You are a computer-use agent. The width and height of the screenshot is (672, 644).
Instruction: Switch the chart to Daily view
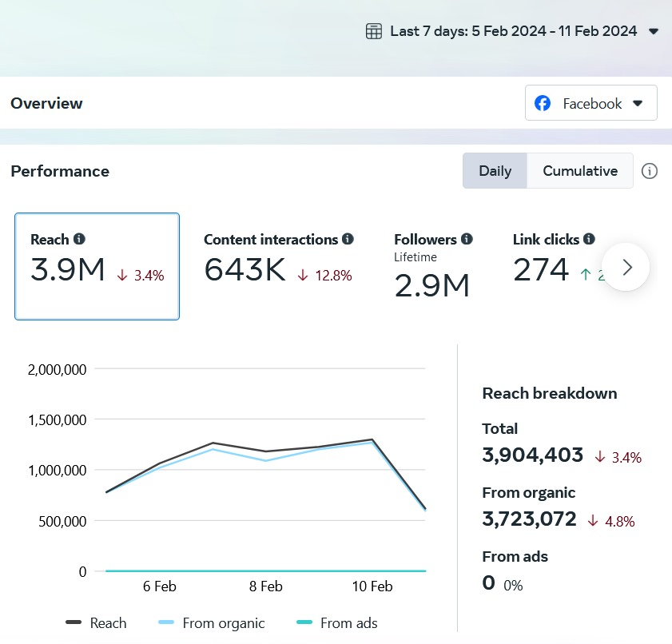tap(495, 171)
